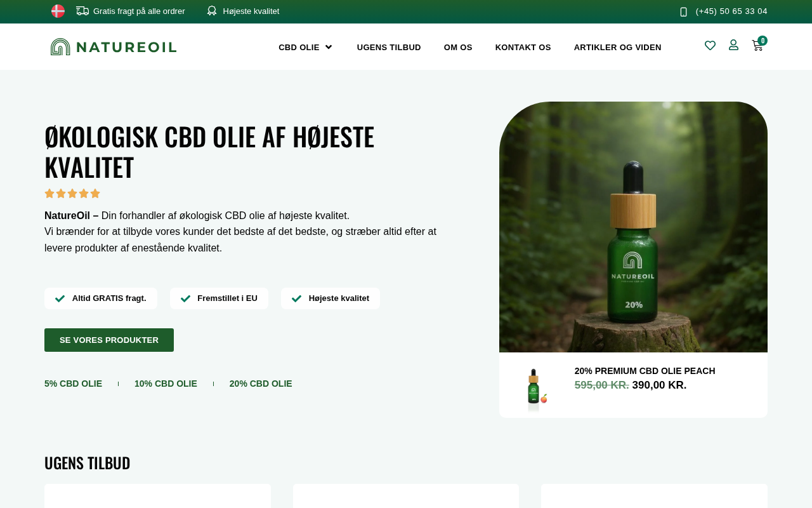812x508 pixels.
Task: Open 20% Premium CBD Olie Peach product link
Action: tap(645, 371)
